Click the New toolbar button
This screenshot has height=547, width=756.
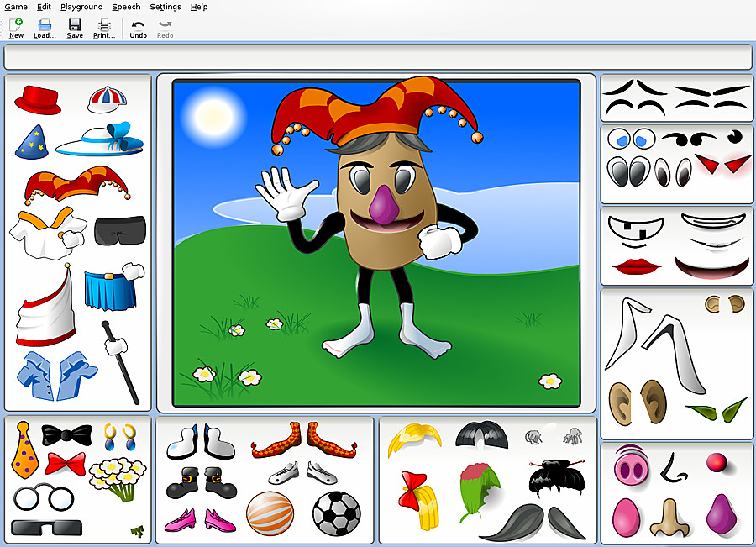16,29
